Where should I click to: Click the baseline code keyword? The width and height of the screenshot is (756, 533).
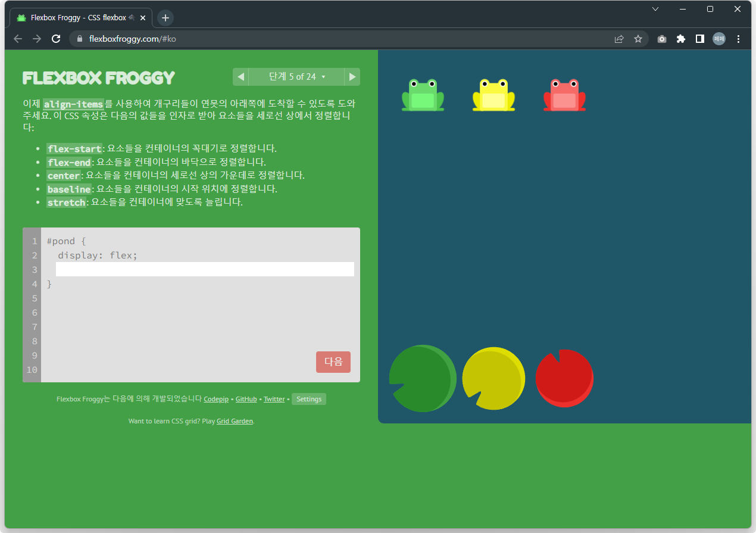click(x=69, y=189)
